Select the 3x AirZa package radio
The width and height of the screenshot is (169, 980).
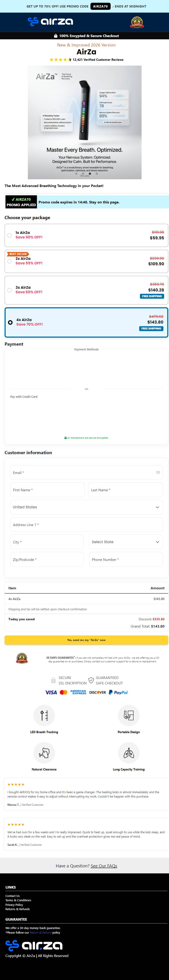tap(10, 290)
